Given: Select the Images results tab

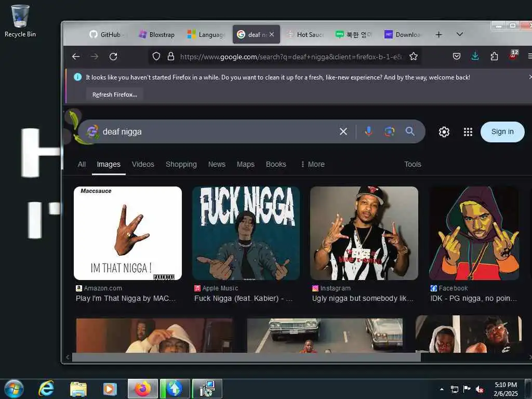Looking at the screenshot, I should pos(109,164).
